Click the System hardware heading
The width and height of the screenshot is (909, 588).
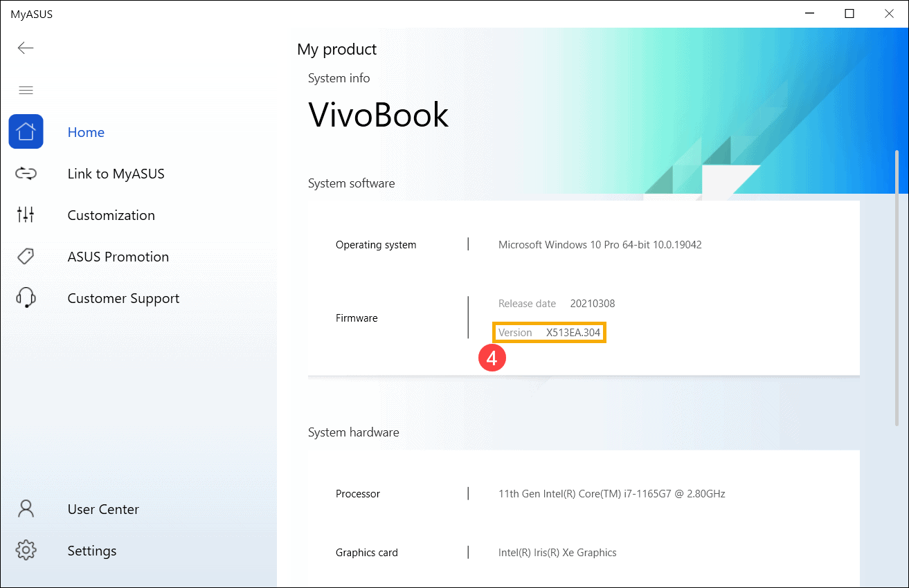coord(354,432)
